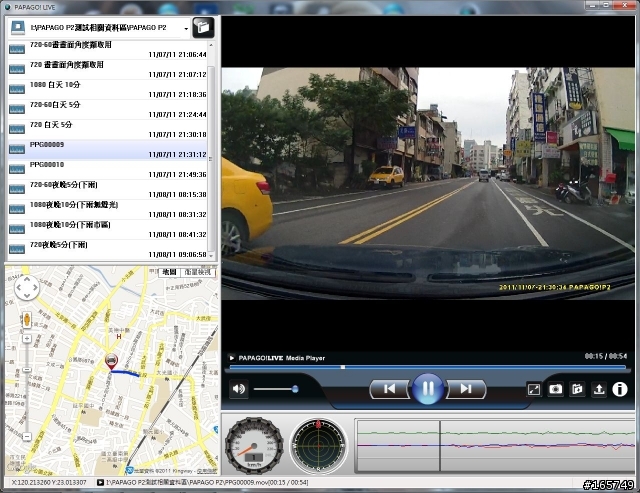Select recording dated 11/08/11 08:41:32
Screen dimensions: 640x493
point(109,229)
